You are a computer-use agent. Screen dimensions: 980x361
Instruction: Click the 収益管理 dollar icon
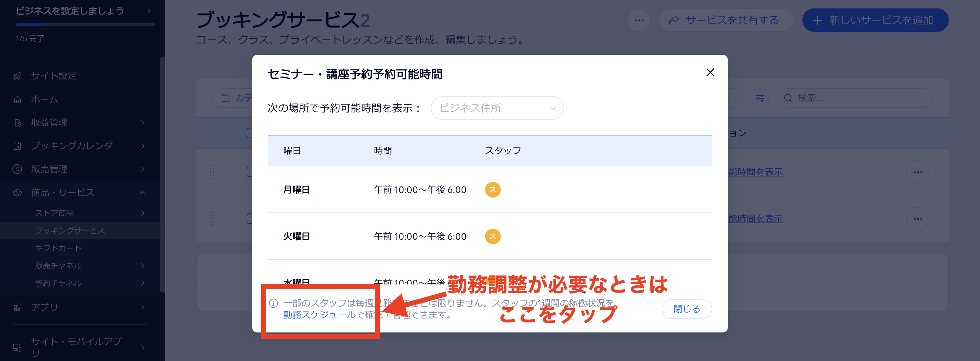tap(17, 123)
